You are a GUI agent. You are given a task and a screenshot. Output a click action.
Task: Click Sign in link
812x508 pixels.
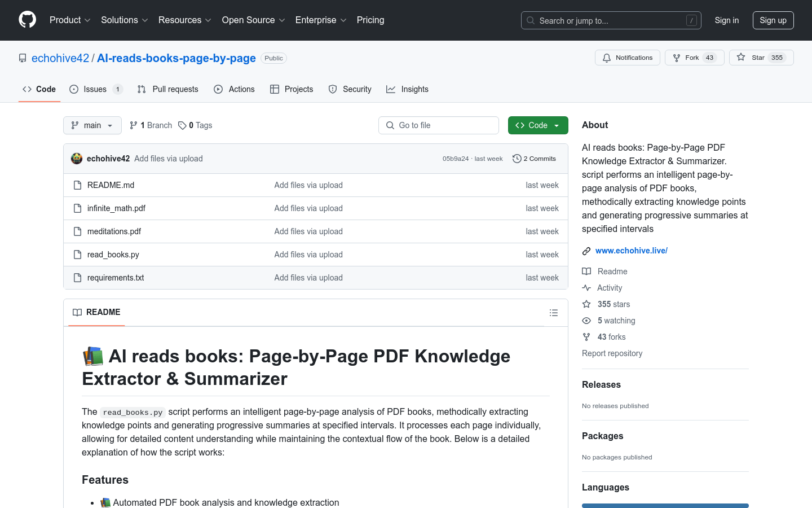coord(727,20)
